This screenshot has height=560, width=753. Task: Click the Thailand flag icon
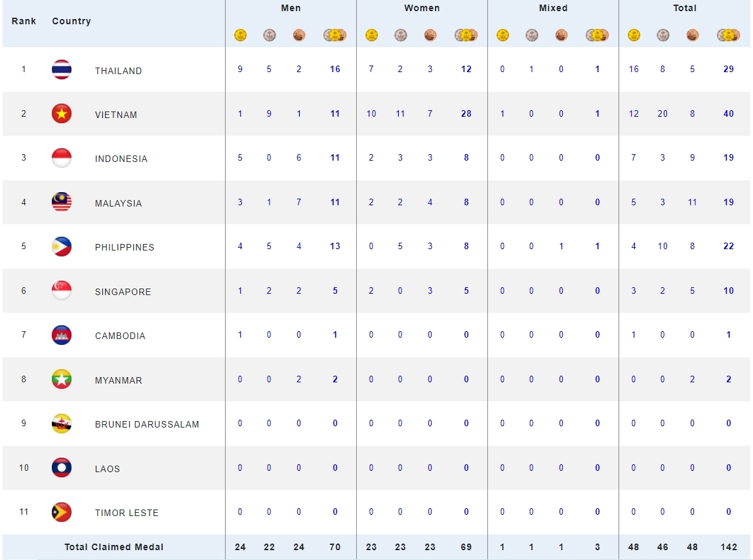pos(62,69)
